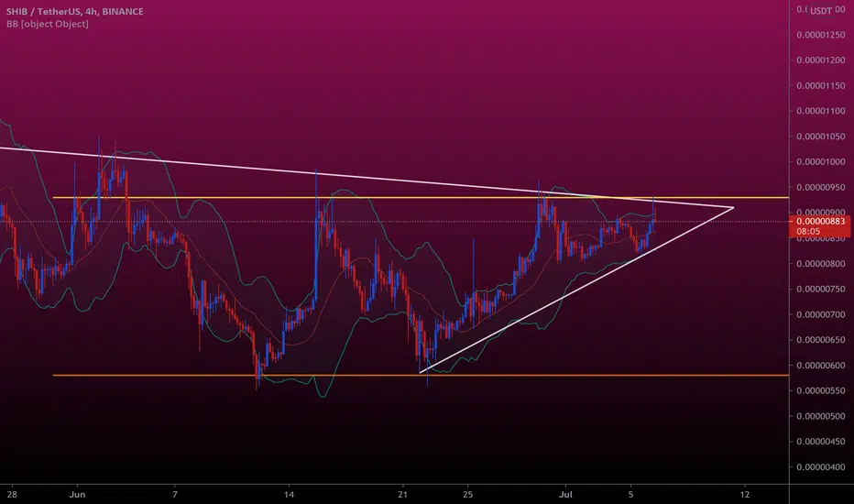Click the 08:05 candle countdown label
854x504 pixels.
click(x=808, y=231)
